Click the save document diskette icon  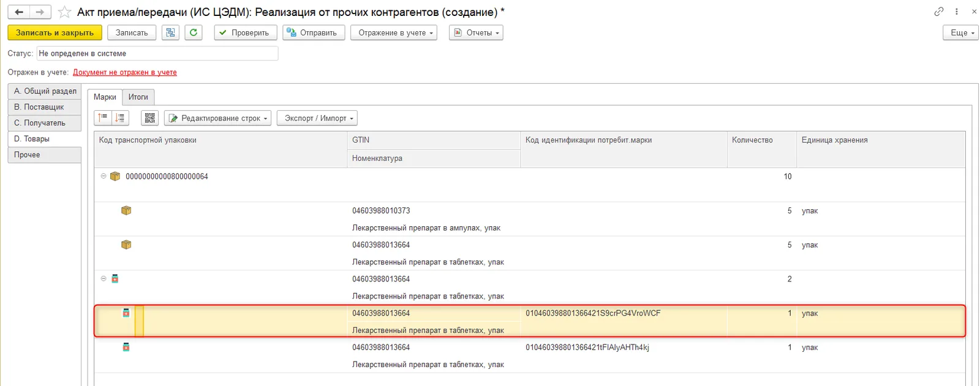(170, 32)
